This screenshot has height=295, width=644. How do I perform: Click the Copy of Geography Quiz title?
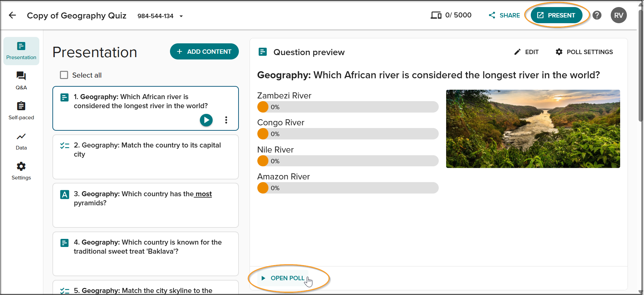coord(77,15)
